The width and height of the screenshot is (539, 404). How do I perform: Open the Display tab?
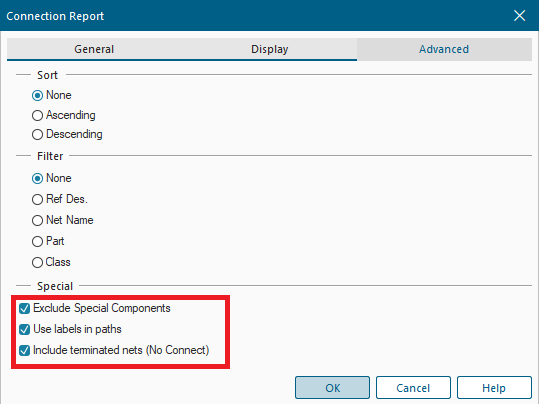[x=270, y=49]
